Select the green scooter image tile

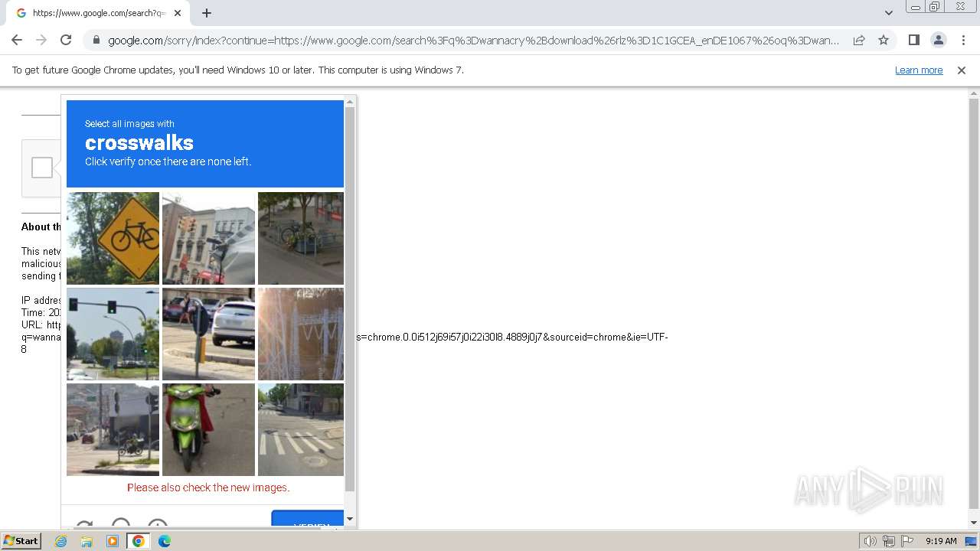point(208,429)
